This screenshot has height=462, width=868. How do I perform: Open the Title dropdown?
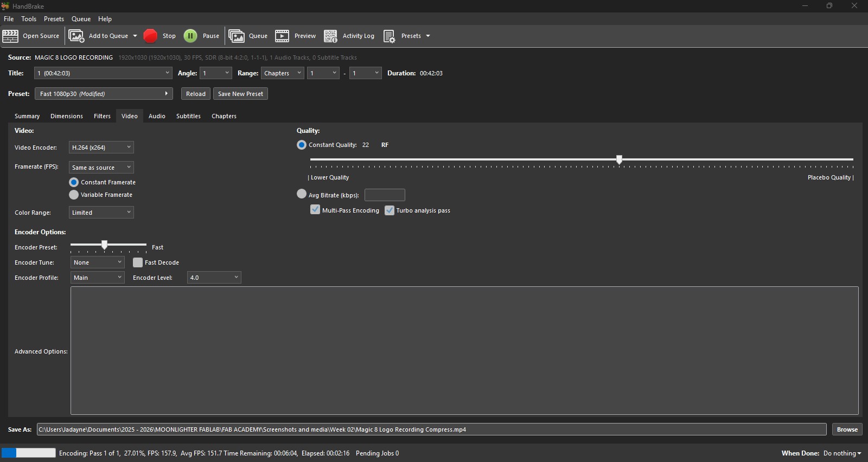pyautogui.click(x=103, y=73)
